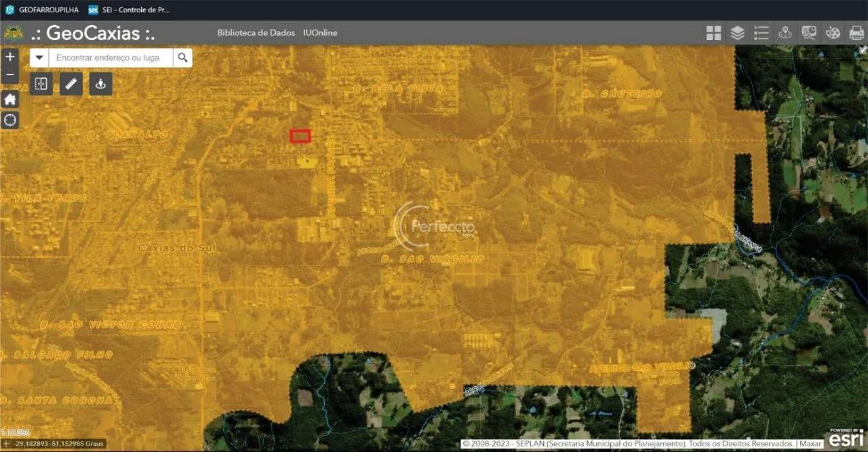Open Biblioteca de Dados menu item

pyautogui.click(x=256, y=33)
